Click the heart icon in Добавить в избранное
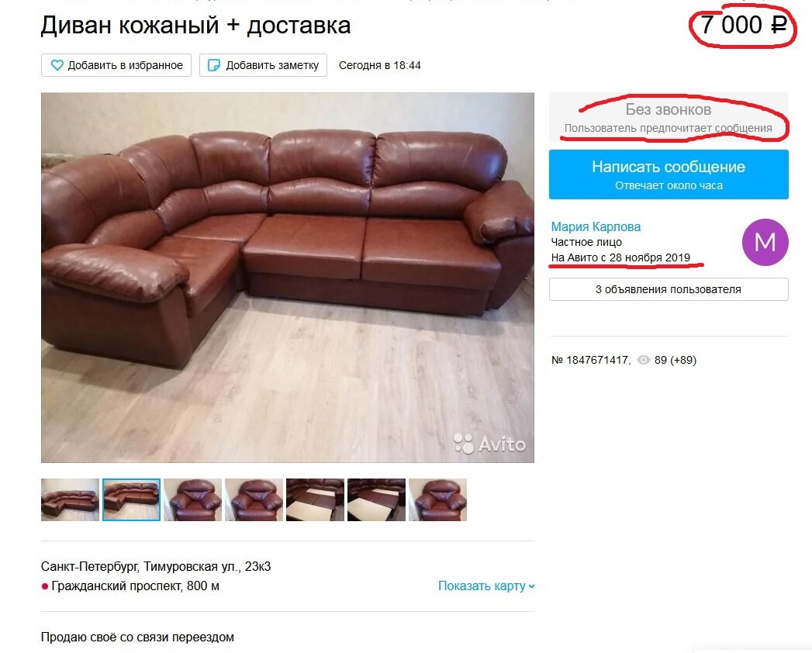Image resolution: width=812 pixels, height=653 pixels. 57,65
